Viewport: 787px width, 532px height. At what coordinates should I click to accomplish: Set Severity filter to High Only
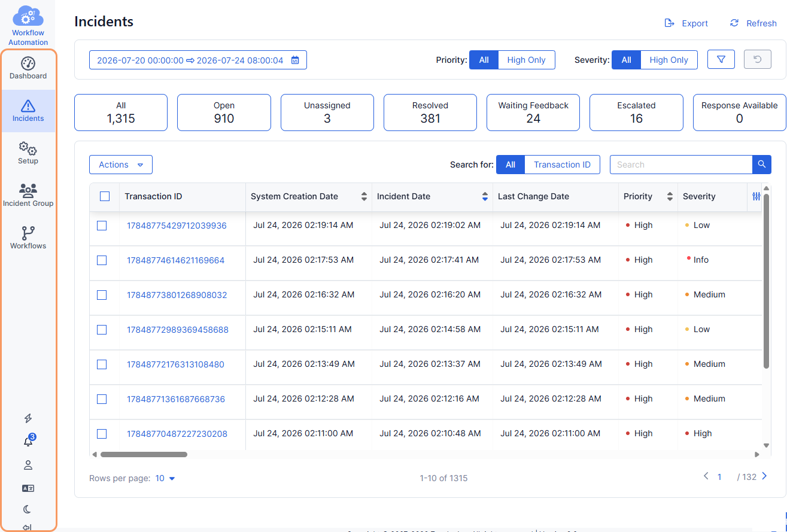669,60
